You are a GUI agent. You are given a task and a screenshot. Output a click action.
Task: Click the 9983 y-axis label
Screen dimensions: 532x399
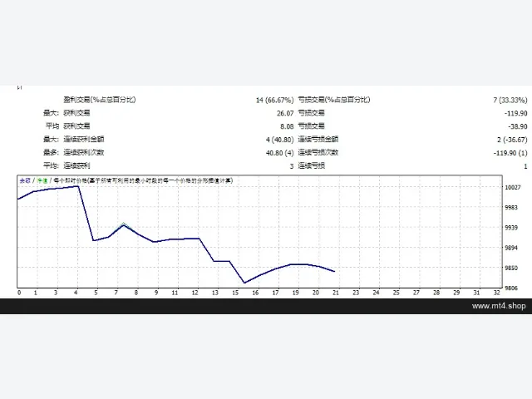511,207
